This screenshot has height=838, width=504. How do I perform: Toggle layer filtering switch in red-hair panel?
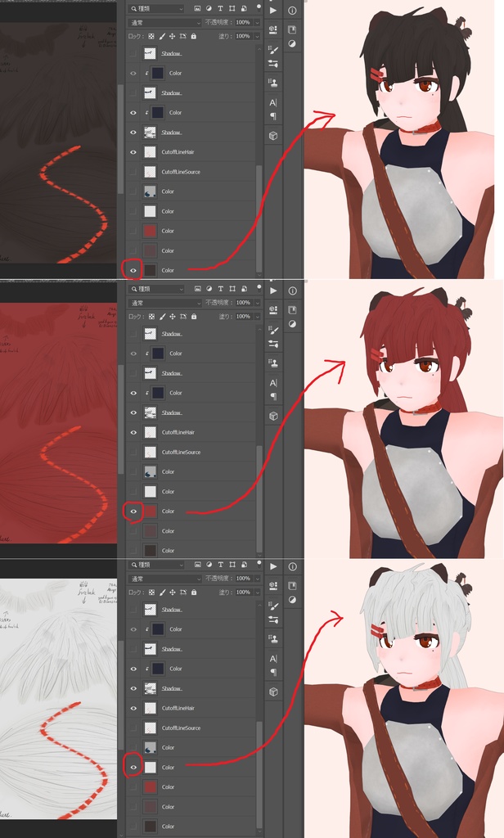coord(259,288)
